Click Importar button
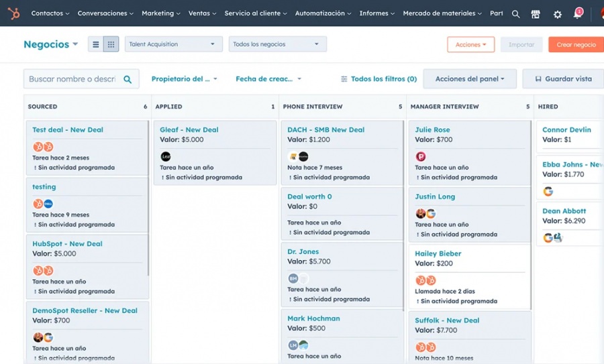604x364 pixels. 521,45
